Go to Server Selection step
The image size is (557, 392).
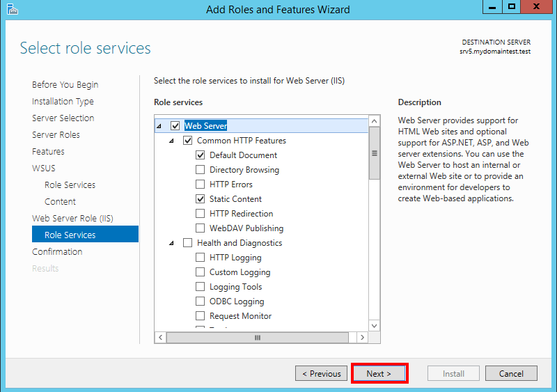(x=63, y=118)
